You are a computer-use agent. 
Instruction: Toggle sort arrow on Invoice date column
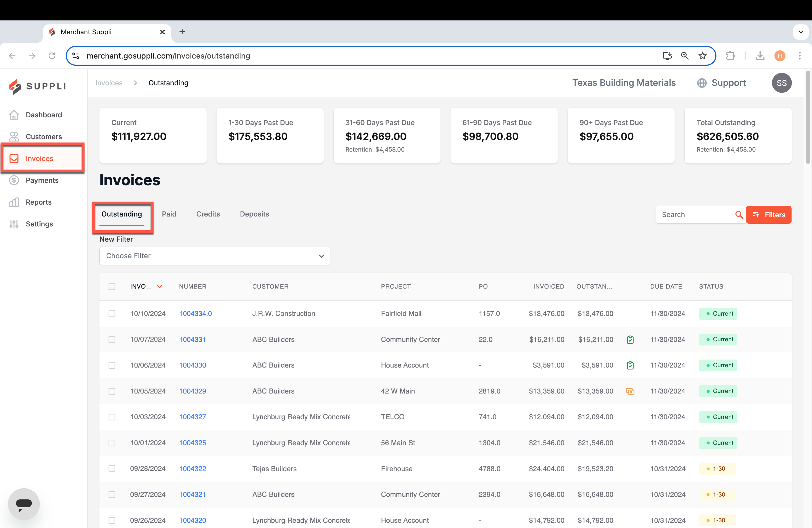[x=160, y=287]
